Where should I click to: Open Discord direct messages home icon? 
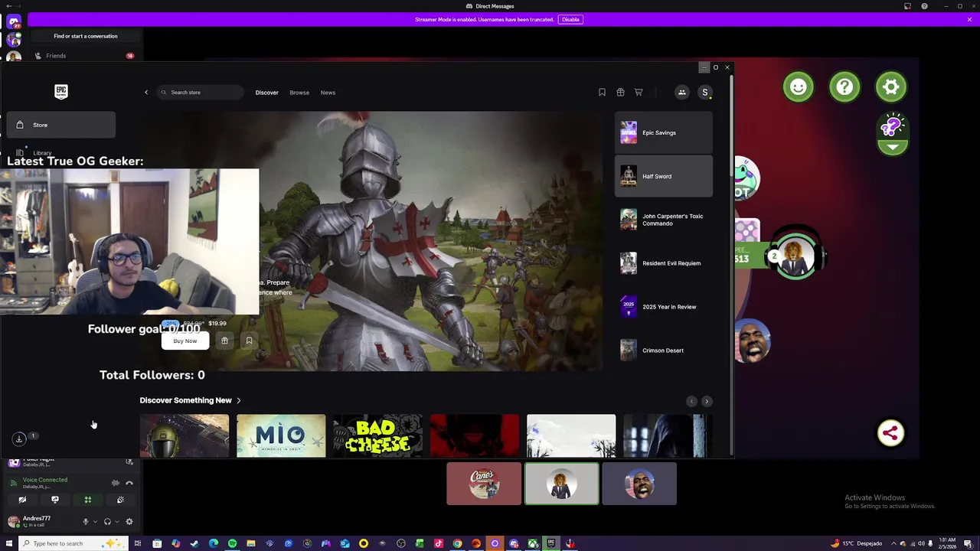[x=14, y=22]
